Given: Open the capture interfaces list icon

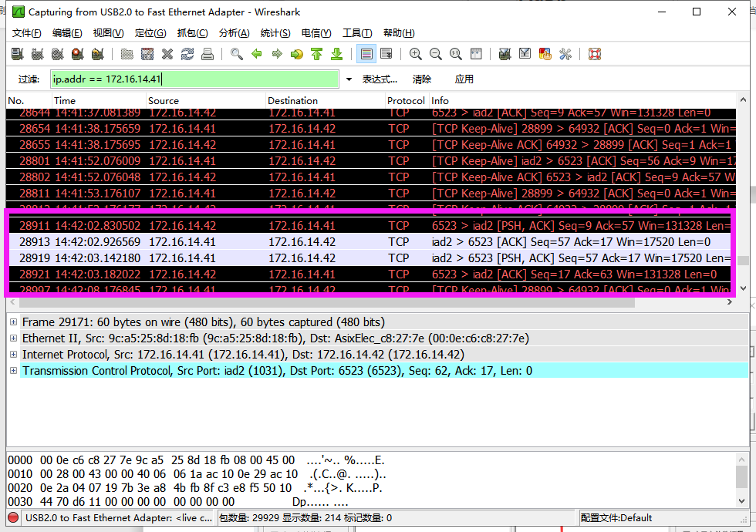Looking at the screenshot, I should (x=17, y=54).
